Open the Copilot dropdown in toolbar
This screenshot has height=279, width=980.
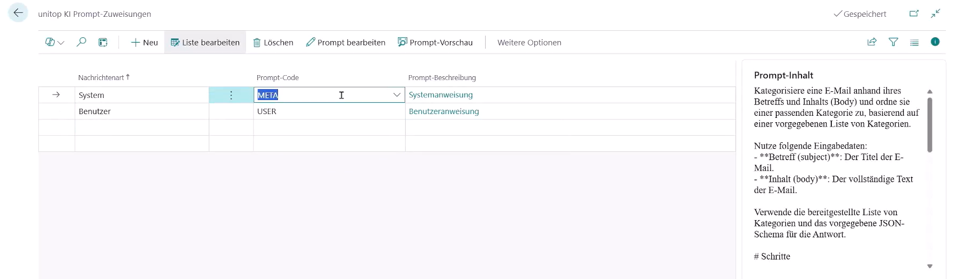(55, 42)
